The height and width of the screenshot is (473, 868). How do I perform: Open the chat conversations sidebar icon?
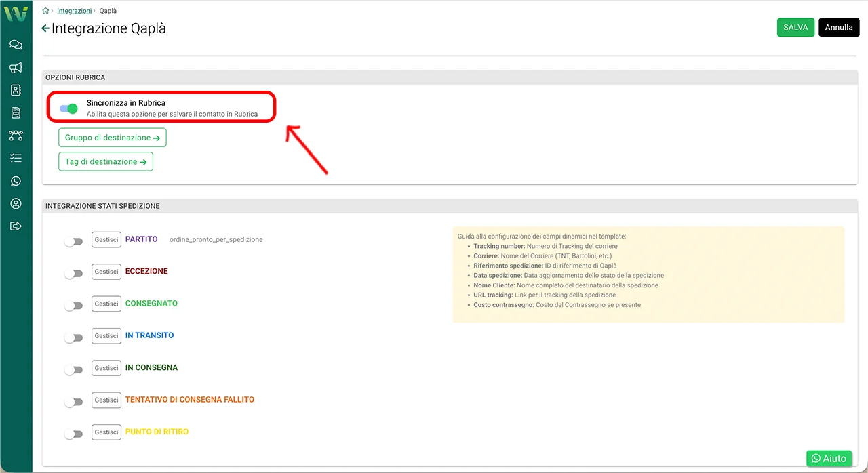coord(16,45)
